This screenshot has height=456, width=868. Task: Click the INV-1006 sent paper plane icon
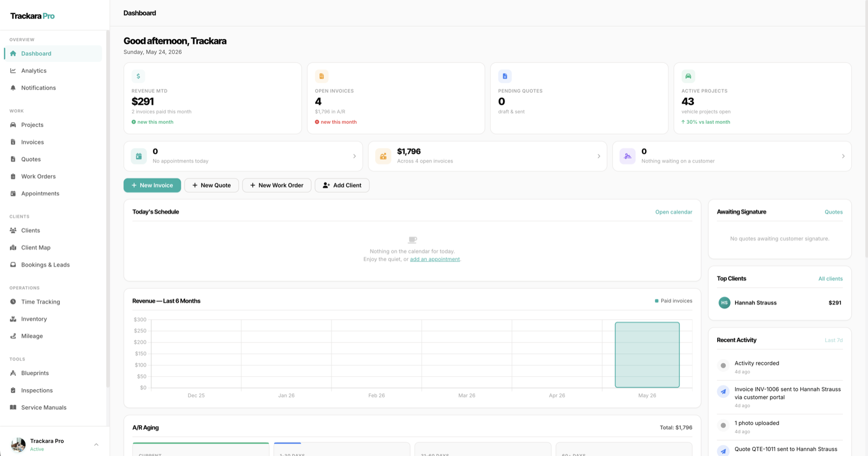coord(723,391)
